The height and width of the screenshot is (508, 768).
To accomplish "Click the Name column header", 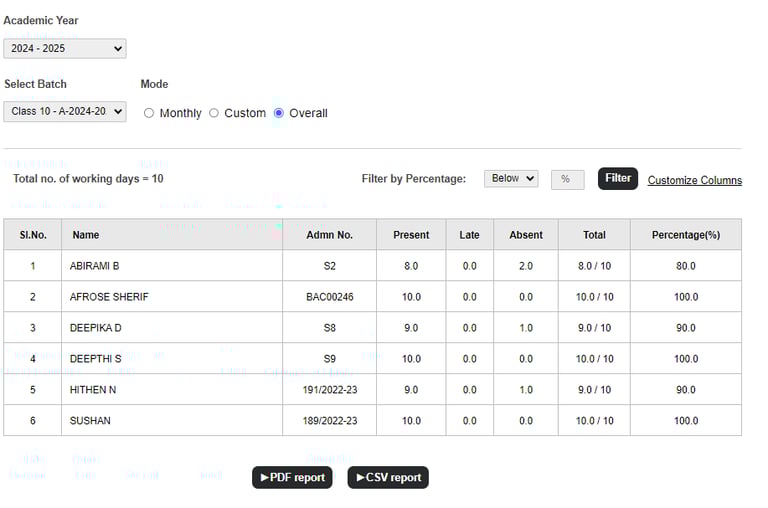I will [86, 235].
